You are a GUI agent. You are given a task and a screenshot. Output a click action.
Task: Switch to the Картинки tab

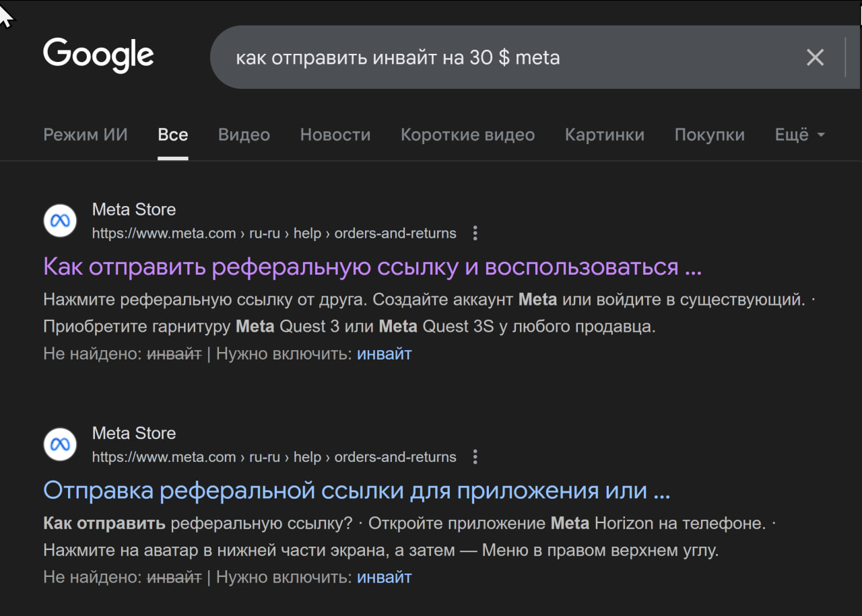click(x=604, y=135)
